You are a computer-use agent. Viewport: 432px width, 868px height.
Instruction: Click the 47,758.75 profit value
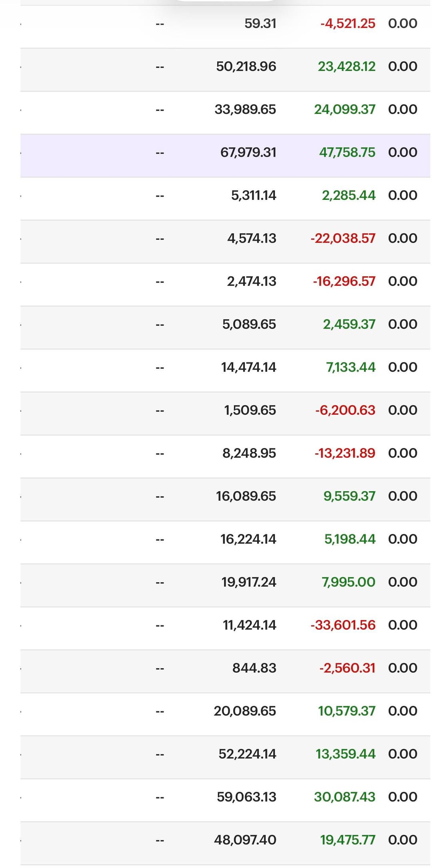[347, 152]
